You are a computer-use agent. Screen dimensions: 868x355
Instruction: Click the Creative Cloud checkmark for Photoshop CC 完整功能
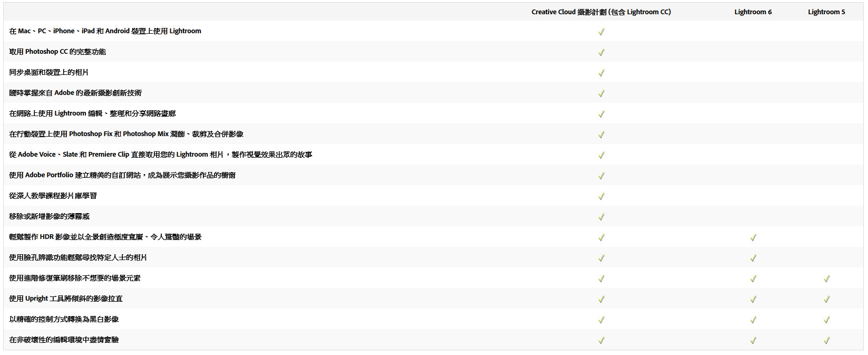click(601, 52)
